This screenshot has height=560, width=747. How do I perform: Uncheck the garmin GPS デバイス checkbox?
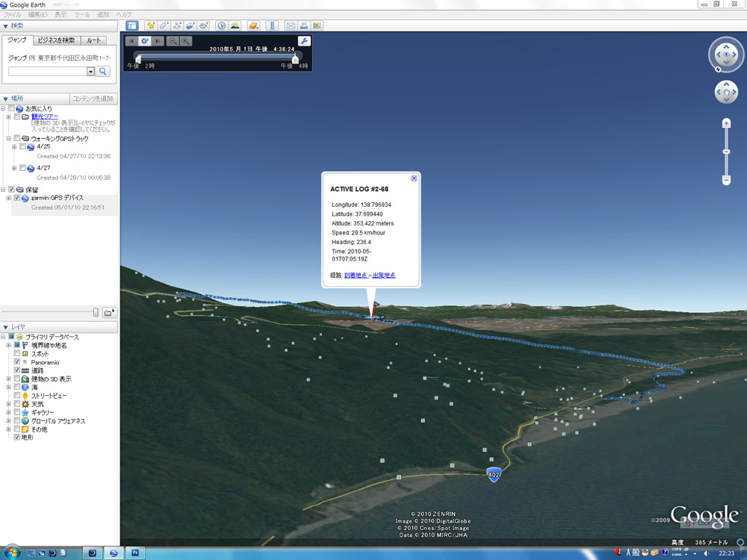point(17,198)
